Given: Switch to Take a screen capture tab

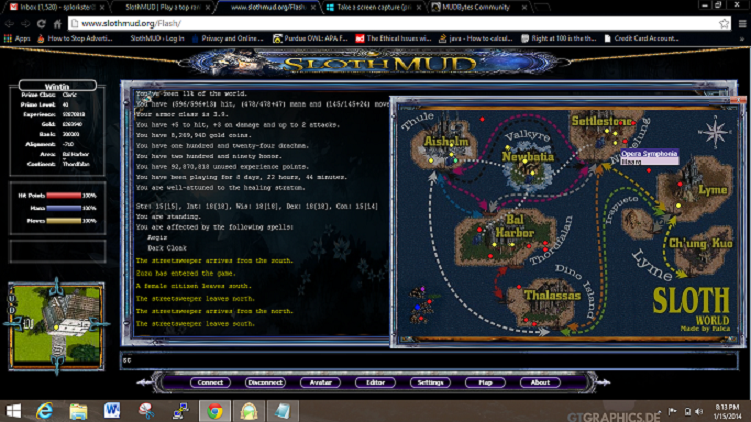Looking at the screenshot, I should (x=374, y=7).
